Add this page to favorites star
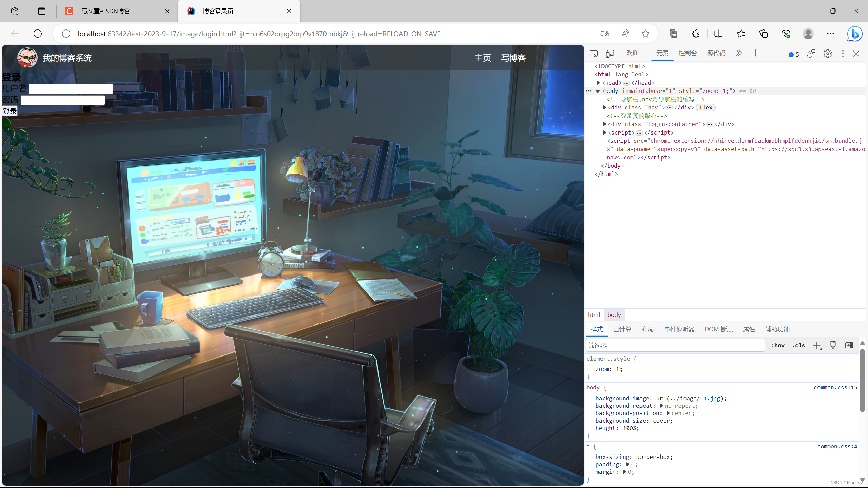868x488 pixels. pyautogui.click(x=645, y=34)
